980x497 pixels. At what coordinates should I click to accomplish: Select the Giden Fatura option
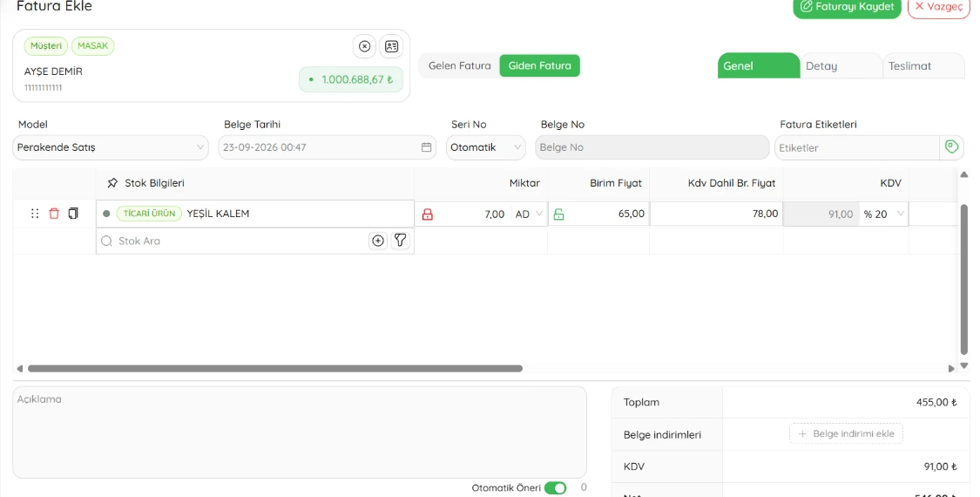[x=540, y=65]
